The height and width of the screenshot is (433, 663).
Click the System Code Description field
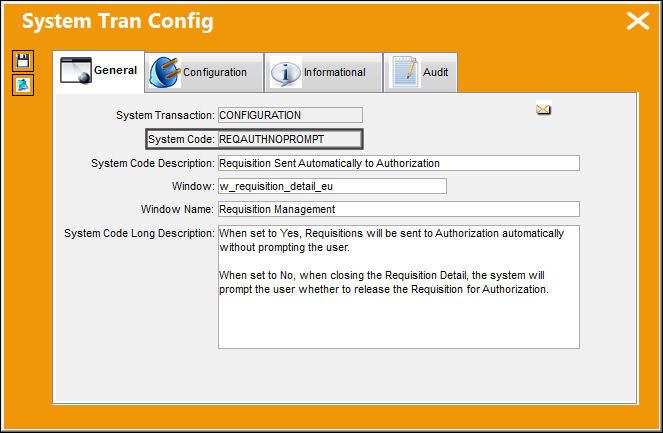[399, 163]
